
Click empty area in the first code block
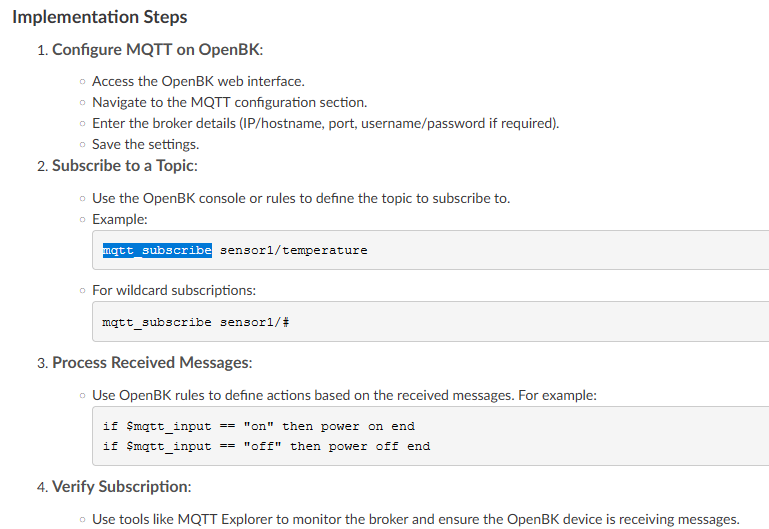click(x=564, y=250)
